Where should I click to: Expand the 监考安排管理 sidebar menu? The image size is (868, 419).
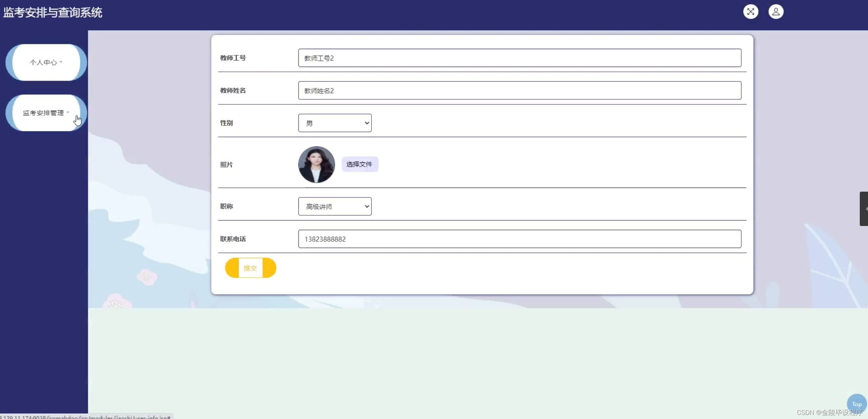43,113
